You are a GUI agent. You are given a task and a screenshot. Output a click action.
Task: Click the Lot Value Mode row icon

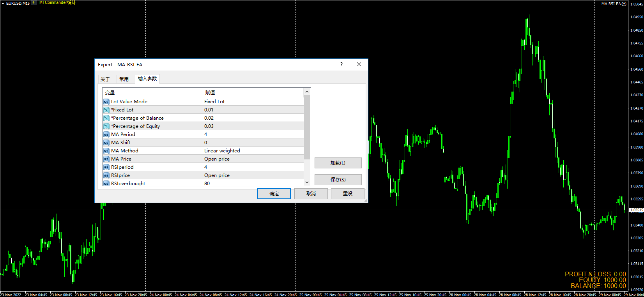(x=106, y=102)
